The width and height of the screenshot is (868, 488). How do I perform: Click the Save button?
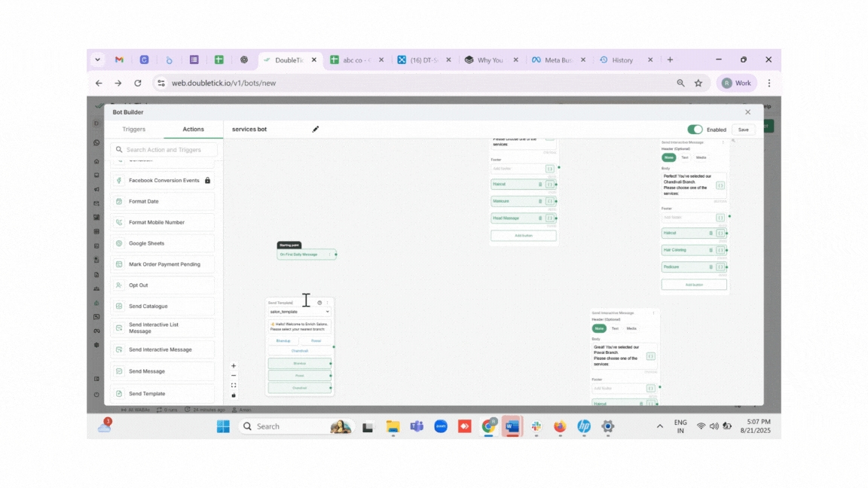point(743,130)
